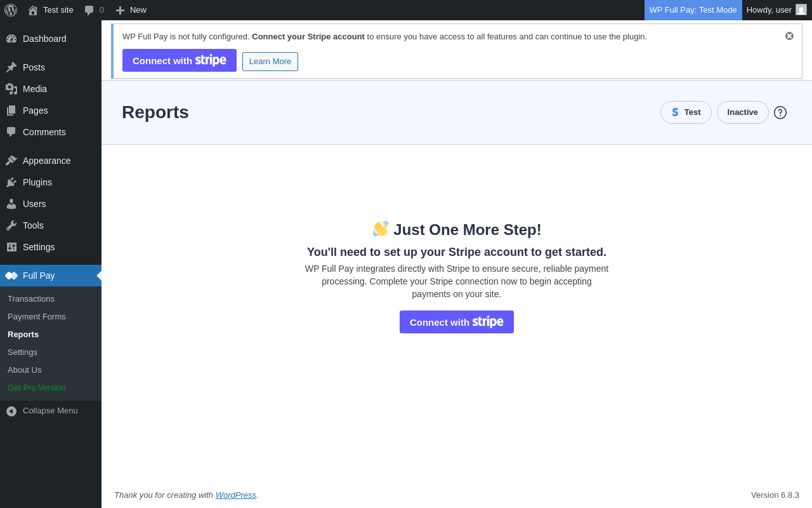Click the Plugins plug icon
The height and width of the screenshot is (508, 812).
tap(11, 182)
